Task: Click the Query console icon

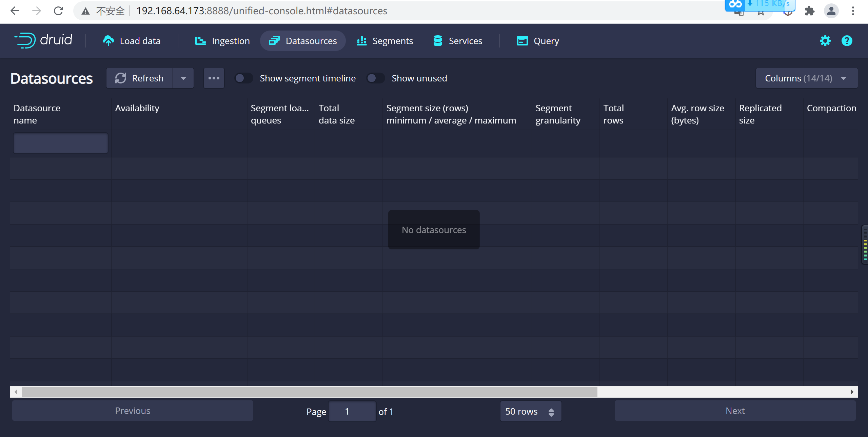Action: [x=521, y=40]
